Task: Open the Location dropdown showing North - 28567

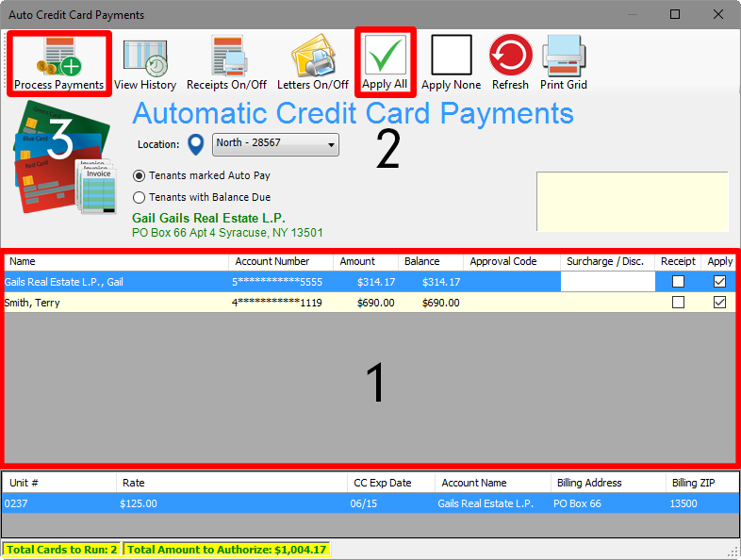Action: (x=275, y=144)
